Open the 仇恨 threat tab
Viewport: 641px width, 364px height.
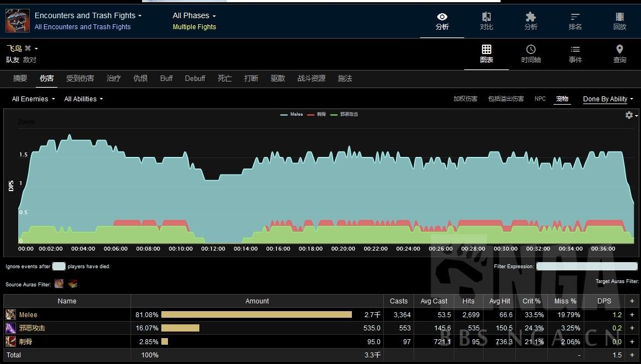click(140, 79)
